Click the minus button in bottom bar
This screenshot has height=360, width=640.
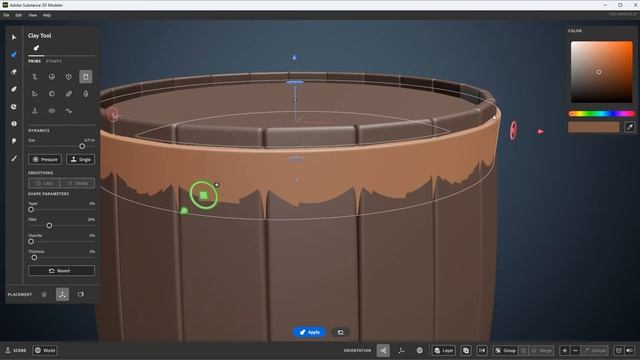576,350
